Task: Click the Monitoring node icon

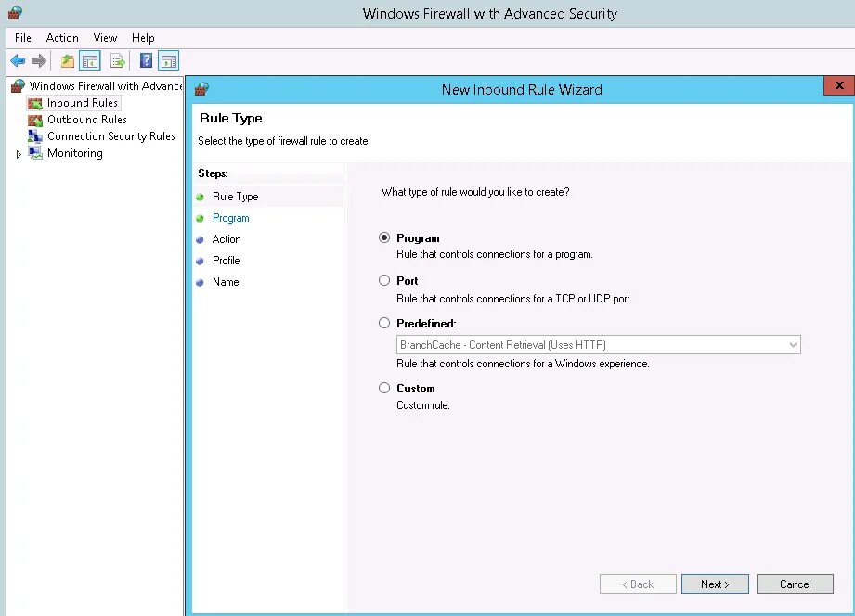Action: 35,153
